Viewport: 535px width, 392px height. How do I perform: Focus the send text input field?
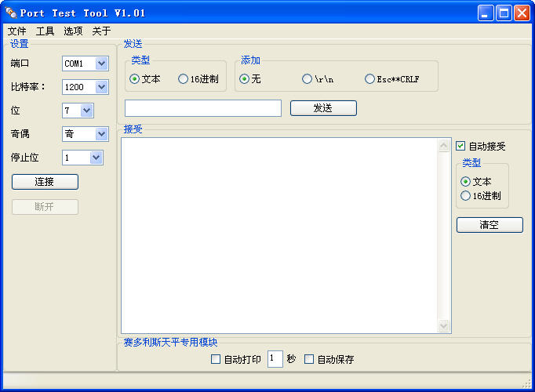[x=203, y=108]
